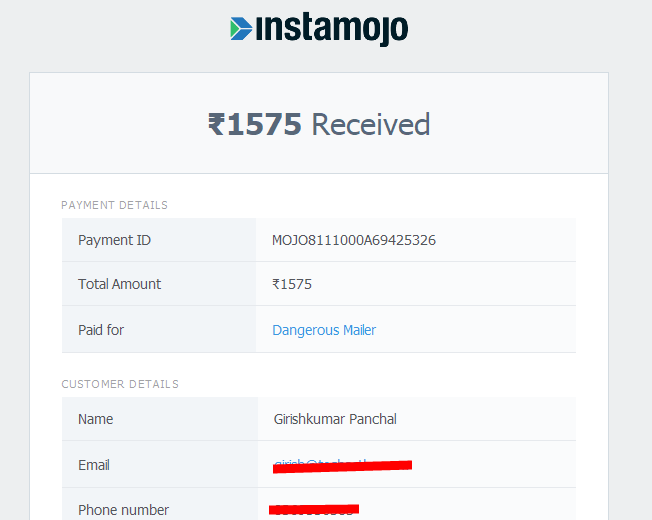Viewport: 652px width, 520px height.
Task: Click the word Received in header
Action: pos(371,124)
